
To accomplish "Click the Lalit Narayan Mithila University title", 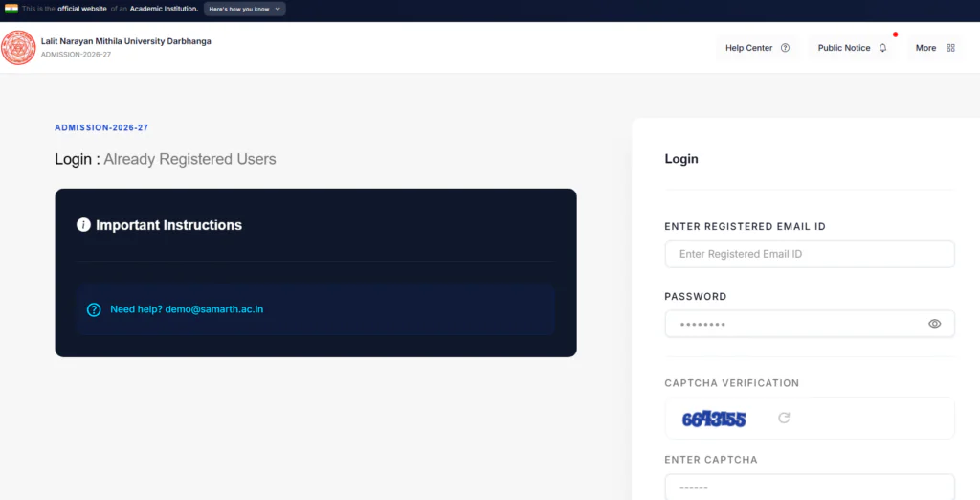I will (x=125, y=41).
